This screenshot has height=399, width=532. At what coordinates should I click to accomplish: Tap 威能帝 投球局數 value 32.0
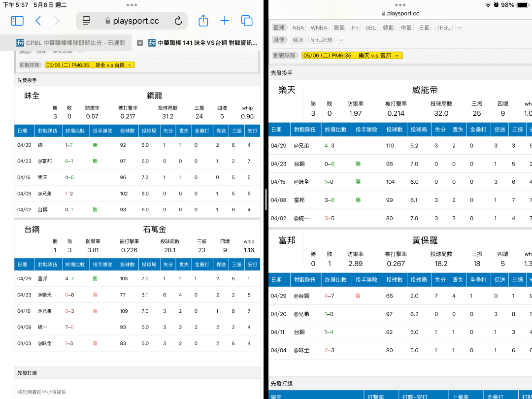click(x=441, y=113)
